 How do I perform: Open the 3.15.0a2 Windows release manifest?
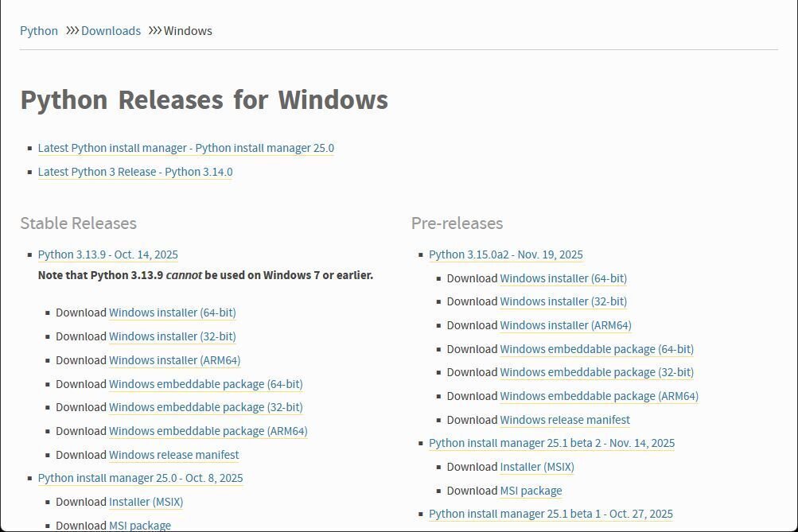(x=564, y=420)
